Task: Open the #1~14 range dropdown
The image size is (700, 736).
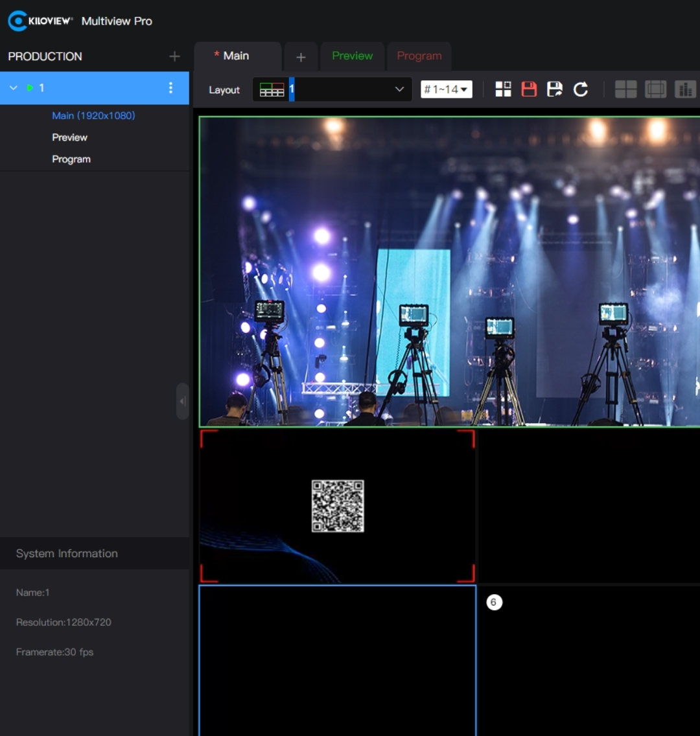Action: pos(446,89)
